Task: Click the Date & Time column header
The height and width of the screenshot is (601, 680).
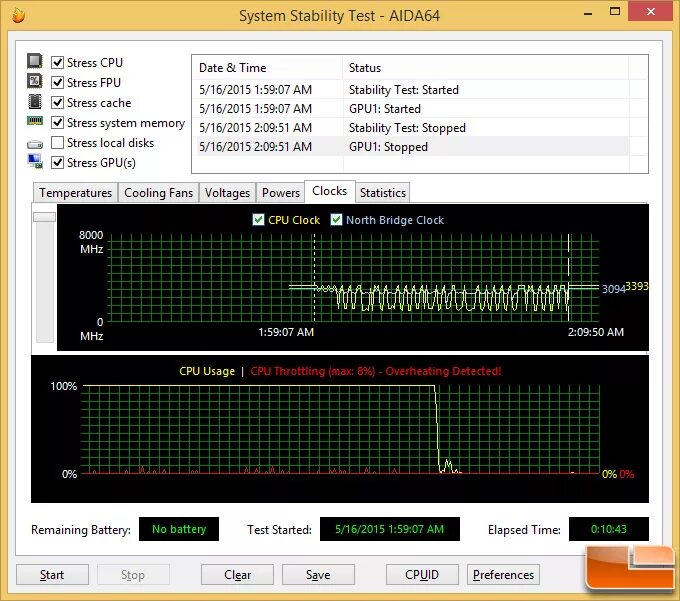Action: 267,68
